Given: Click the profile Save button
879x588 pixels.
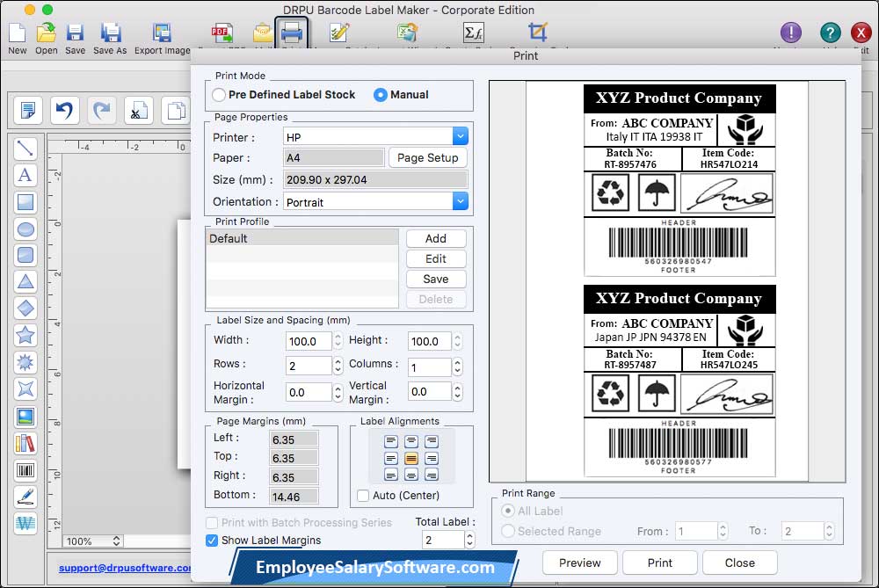Looking at the screenshot, I should tap(436, 279).
